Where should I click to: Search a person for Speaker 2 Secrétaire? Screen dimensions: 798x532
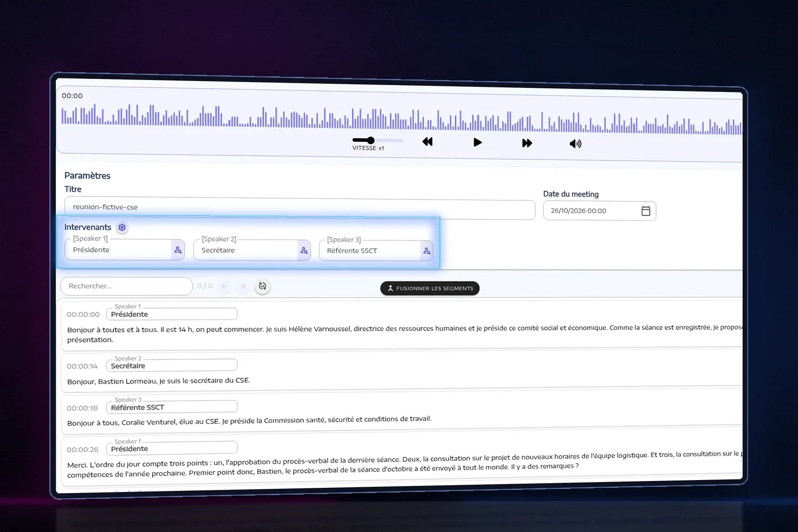pos(304,251)
